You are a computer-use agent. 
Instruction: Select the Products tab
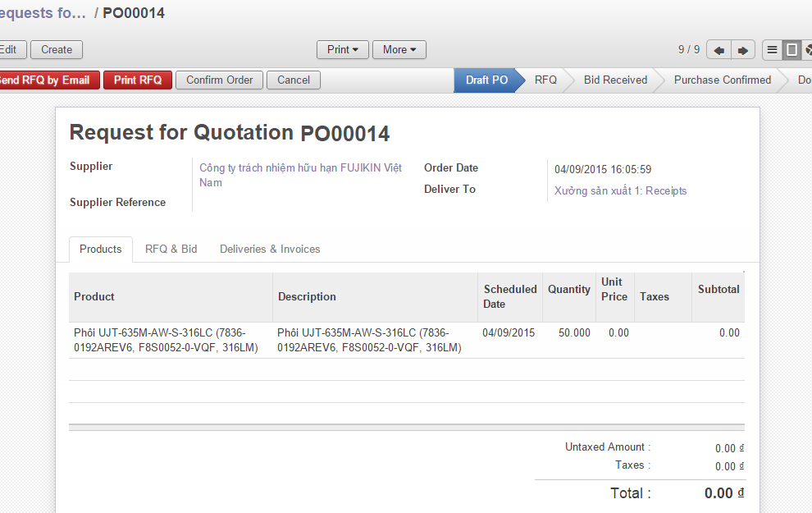100,249
